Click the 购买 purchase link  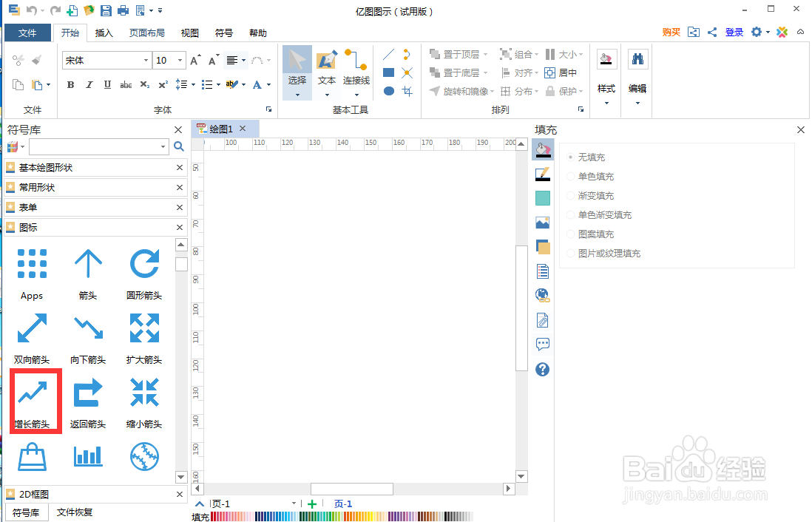click(670, 33)
